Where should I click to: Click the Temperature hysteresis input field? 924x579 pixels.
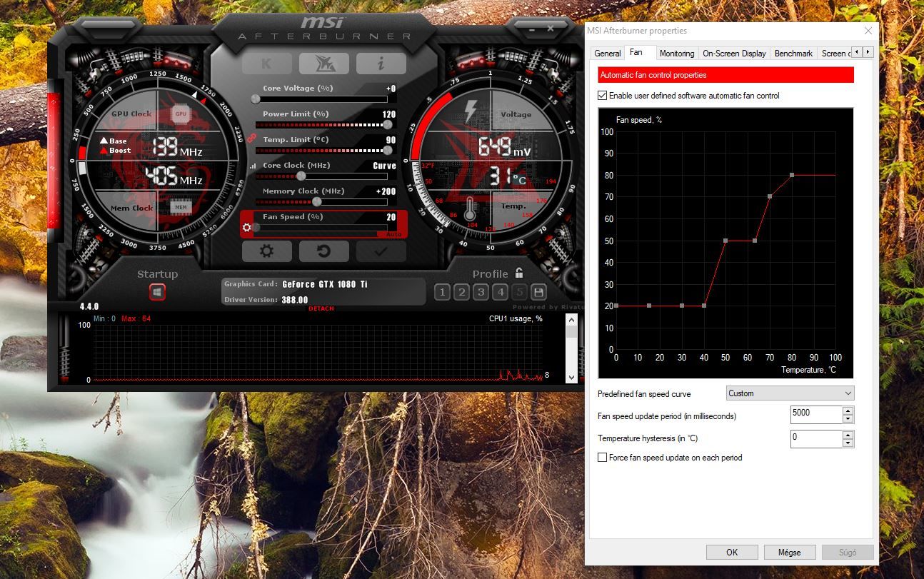click(x=816, y=438)
